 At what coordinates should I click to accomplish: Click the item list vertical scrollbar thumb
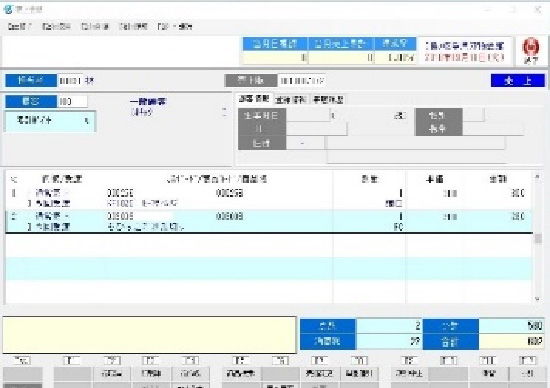(537, 239)
